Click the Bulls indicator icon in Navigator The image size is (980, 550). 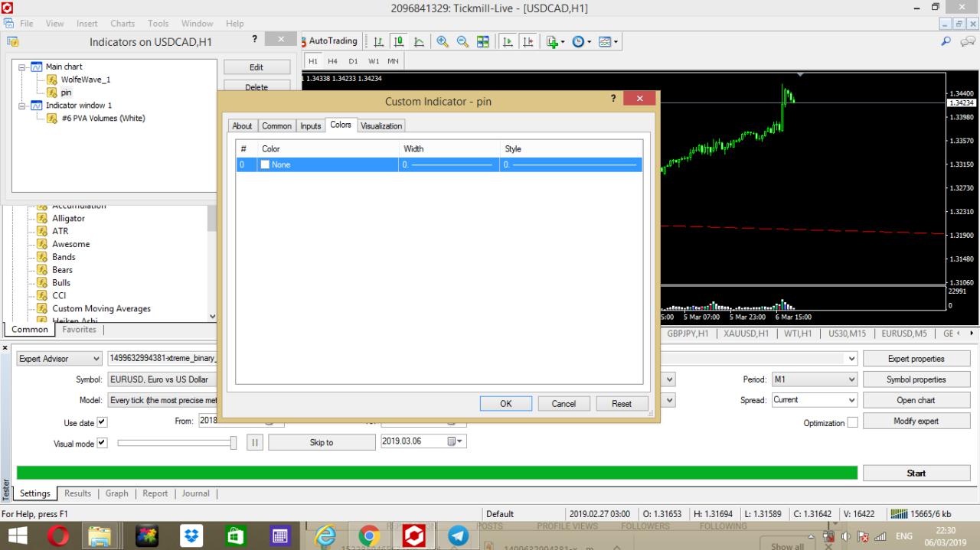(x=43, y=283)
